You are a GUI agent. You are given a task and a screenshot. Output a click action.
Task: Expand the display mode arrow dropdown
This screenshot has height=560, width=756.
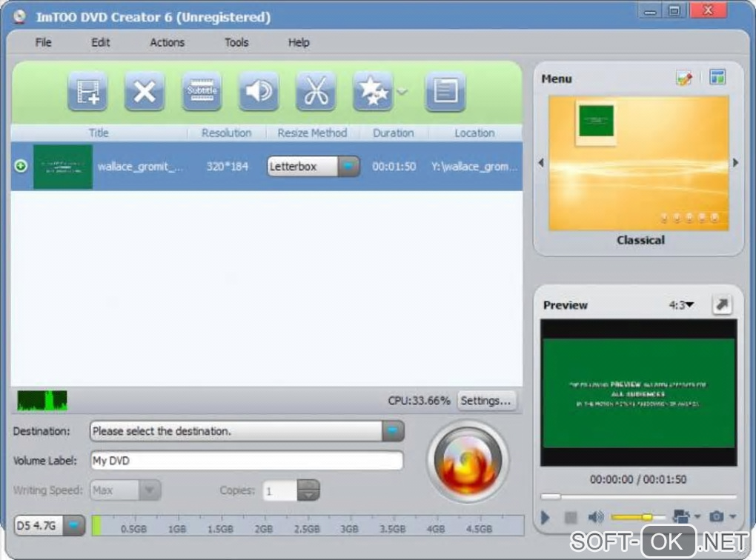tap(697, 516)
